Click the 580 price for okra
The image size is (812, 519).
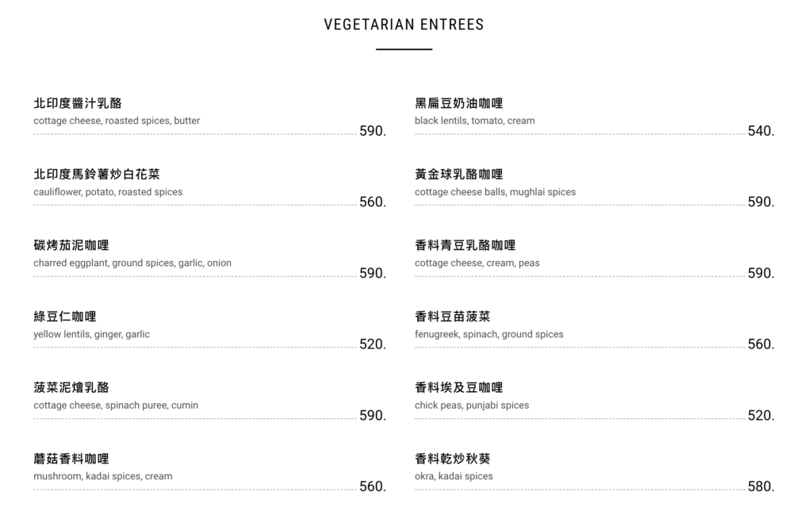point(760,486)
